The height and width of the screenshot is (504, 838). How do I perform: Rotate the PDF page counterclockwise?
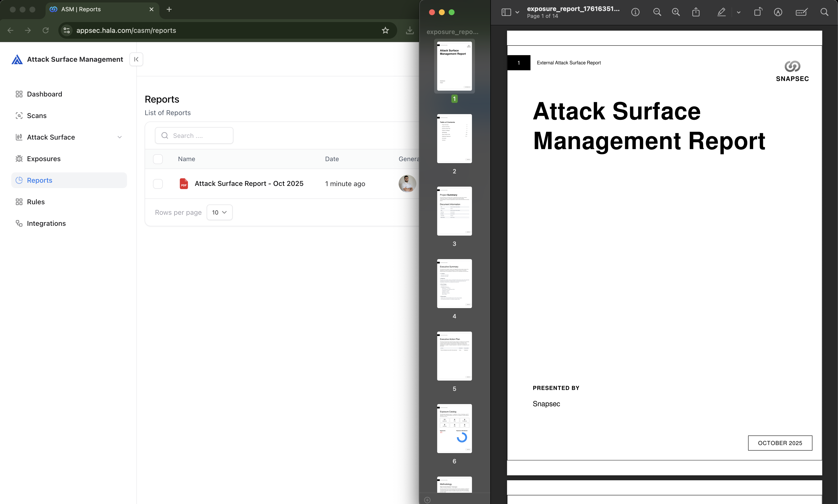tap(757, 12)
